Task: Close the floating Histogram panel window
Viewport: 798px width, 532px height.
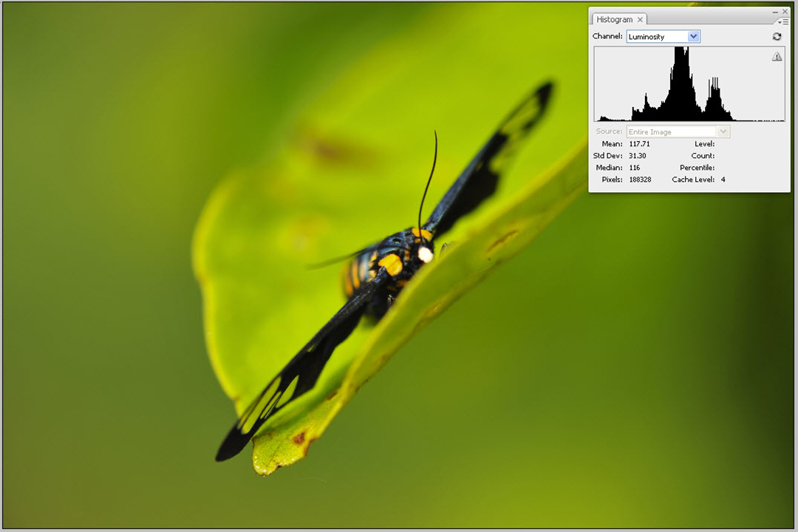Action: [x=785, y=11]
